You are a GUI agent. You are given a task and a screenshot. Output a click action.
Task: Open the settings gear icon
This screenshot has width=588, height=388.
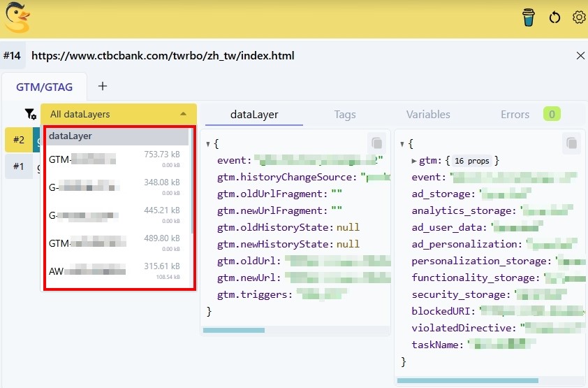coord(579,17)
